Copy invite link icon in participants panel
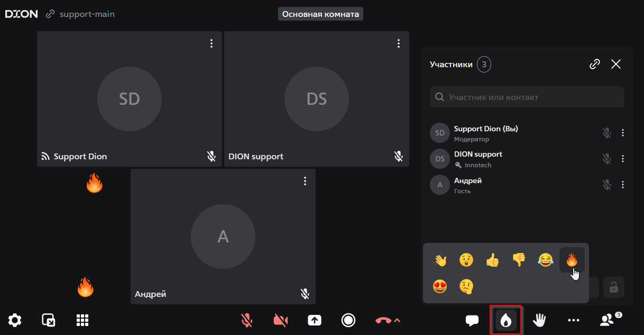Image resolution: width=644 pixels, height=335 pixels. (x=595, y=64)
